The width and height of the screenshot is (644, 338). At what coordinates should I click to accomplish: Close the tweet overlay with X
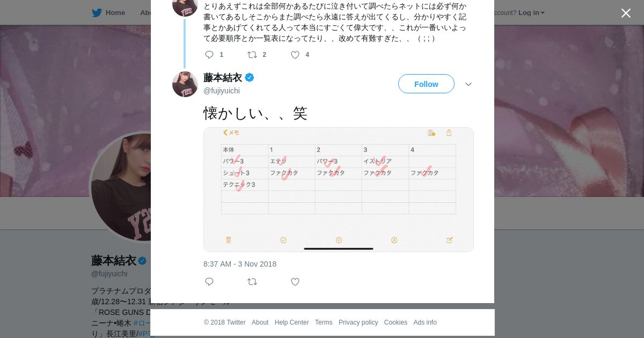(626, 13)
